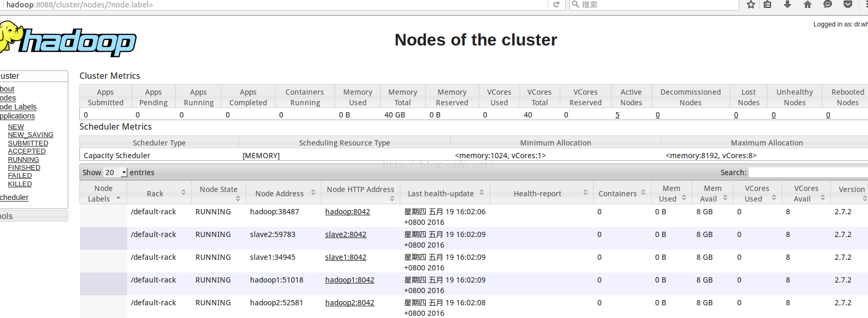
Task: Click the minimum allocation value memory:1024
Action: pos(500,156)
